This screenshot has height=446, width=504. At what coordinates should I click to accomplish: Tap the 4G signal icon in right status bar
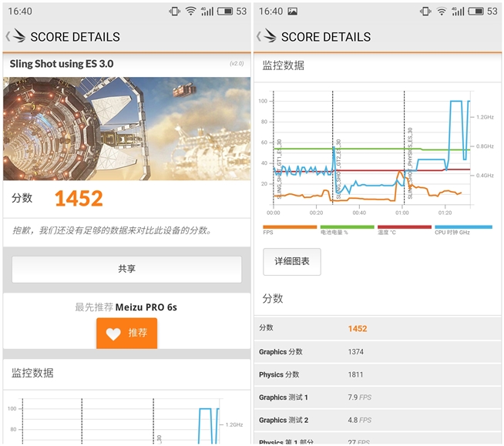(x=458, y=12)
